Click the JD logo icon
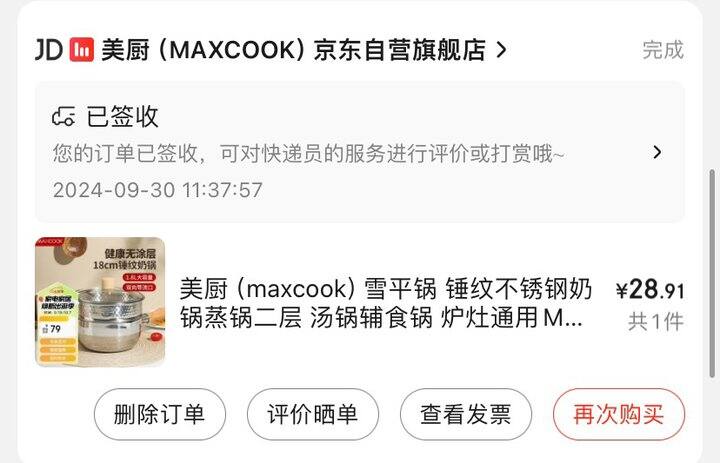 pyautogui.click(x=49, y=50)
